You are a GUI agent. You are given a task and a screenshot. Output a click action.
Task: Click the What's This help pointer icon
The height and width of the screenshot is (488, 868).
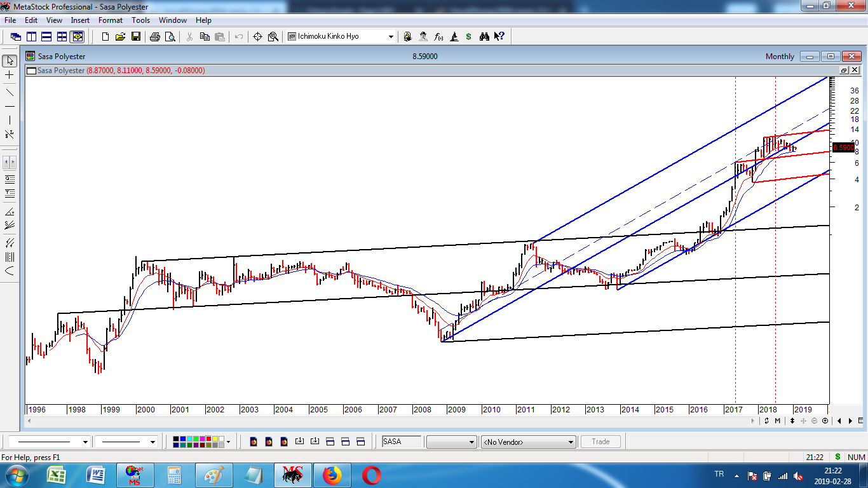(x=499, y=37)
